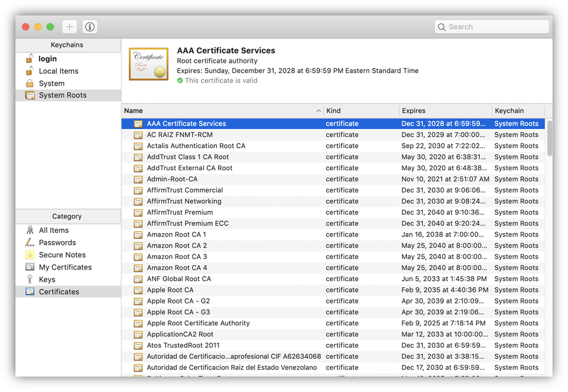Select ApplicationCA2 Root certificate
This screenshot has height=392, width=568.
pos(333,334)
